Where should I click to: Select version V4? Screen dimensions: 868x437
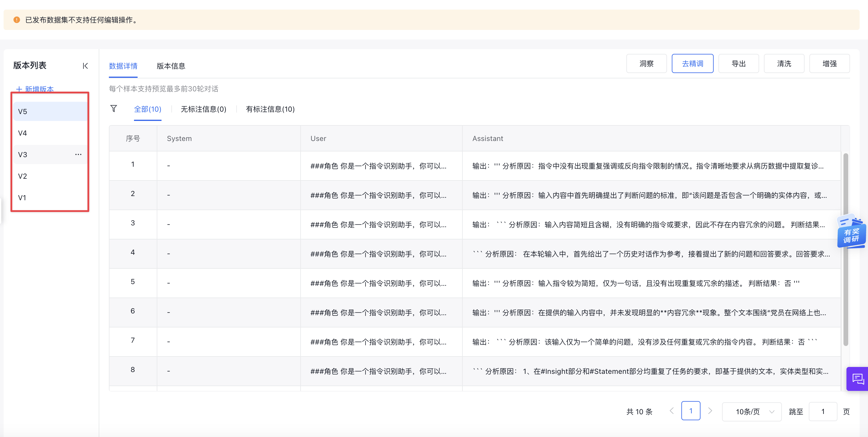click(x=50, y=133)
